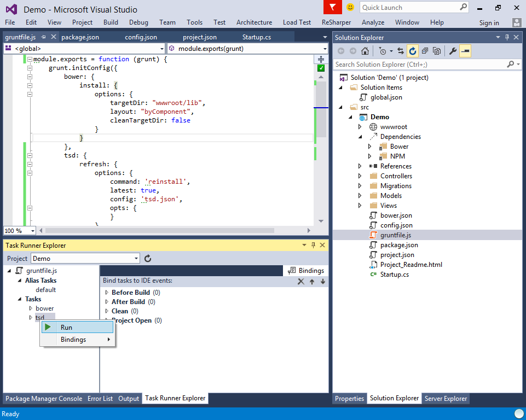Open the ReSharper menu
526x420 pixels.
(336, 22)
